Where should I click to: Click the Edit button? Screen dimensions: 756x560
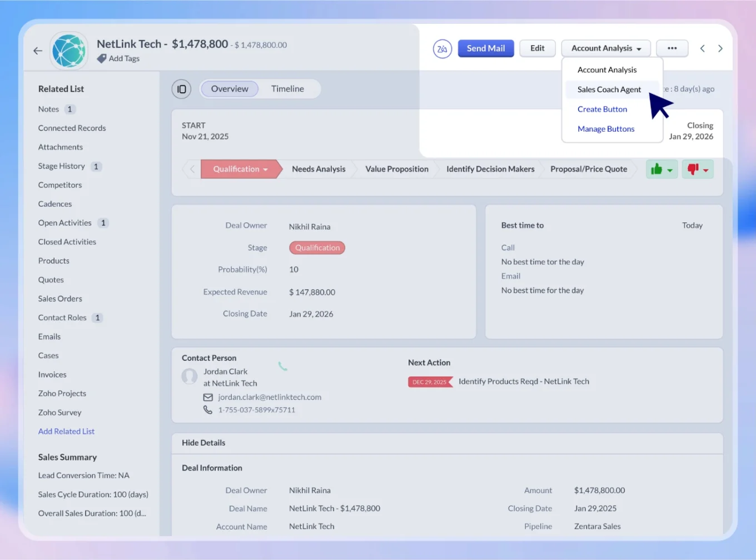coord(538,48)
